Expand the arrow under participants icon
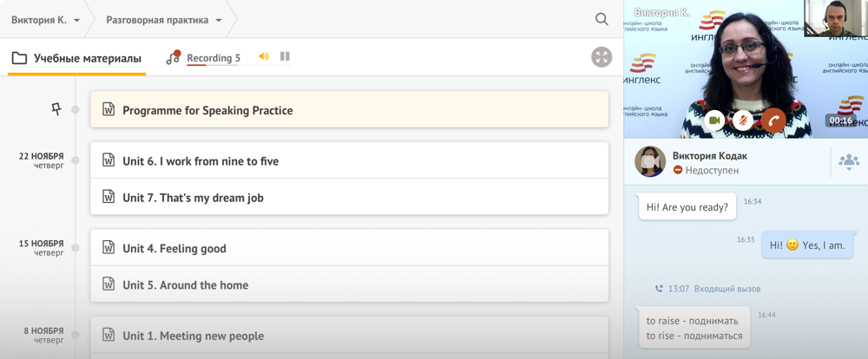Viewport: 868px width, 359px height. pos(849,169)
